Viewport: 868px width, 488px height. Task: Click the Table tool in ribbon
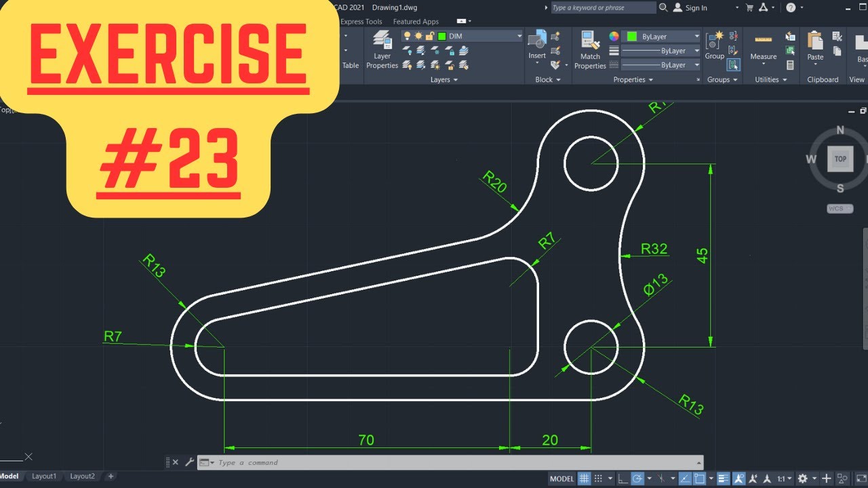click(x=351, y=65)
